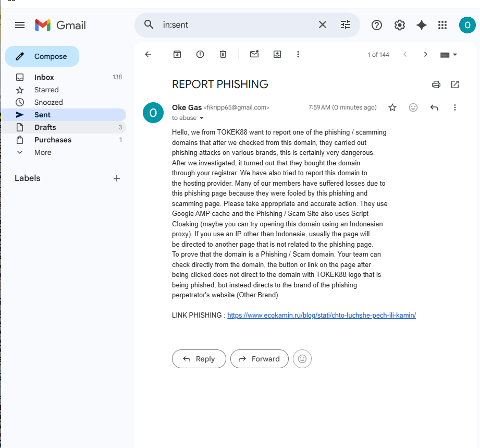Open Settings gear icon

[400, 25]
